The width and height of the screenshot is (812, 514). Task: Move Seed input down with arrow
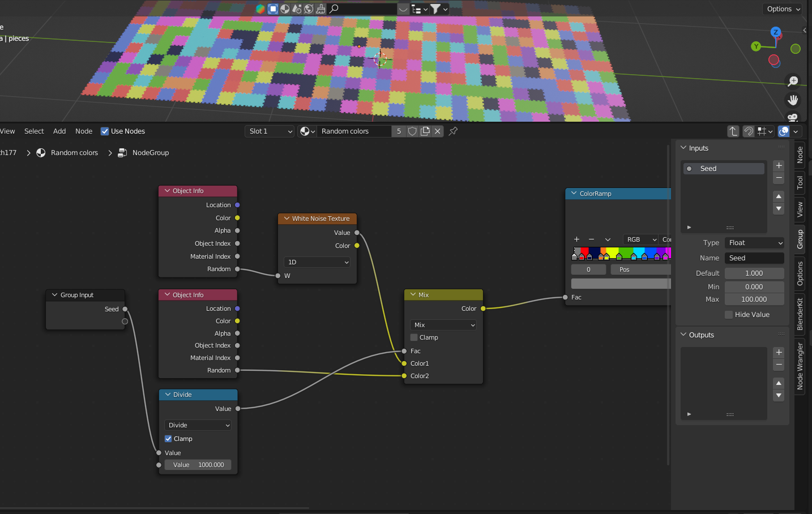779,209
